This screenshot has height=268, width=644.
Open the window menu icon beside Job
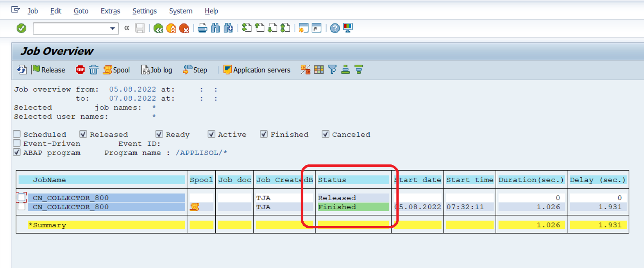click(x=16, y=10)
